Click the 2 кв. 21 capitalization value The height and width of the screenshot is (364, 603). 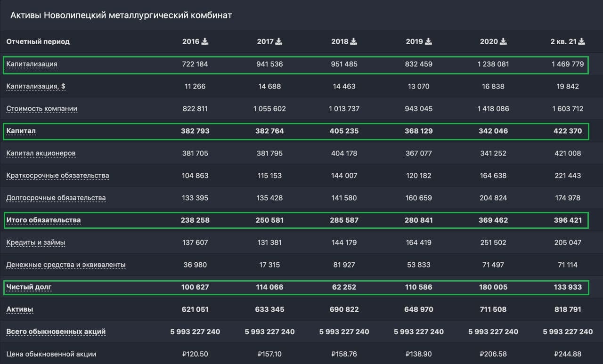[568, 64]
